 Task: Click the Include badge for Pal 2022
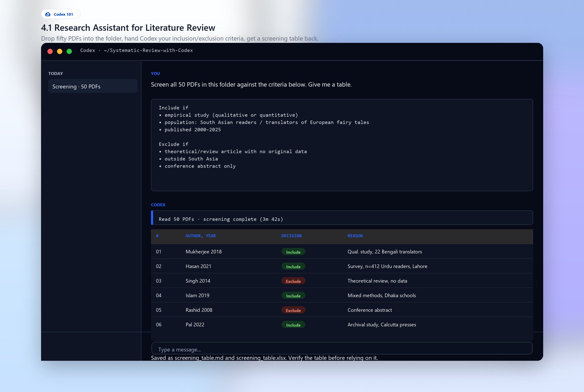tap(293, 325)
